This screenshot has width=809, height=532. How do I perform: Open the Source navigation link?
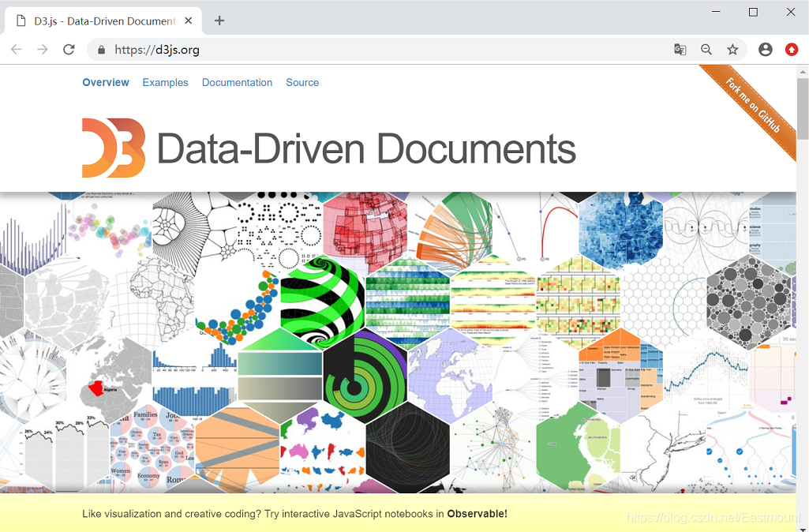(302, 83)
